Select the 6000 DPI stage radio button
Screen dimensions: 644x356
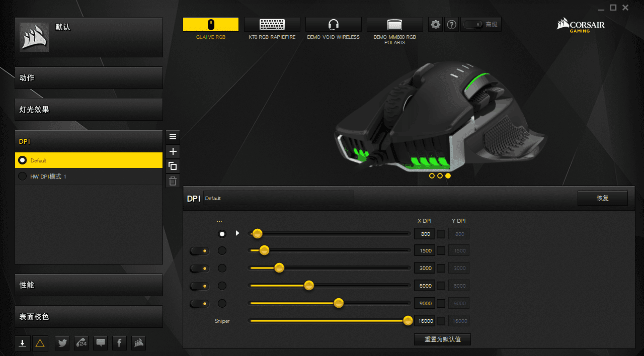pos(222,286)
